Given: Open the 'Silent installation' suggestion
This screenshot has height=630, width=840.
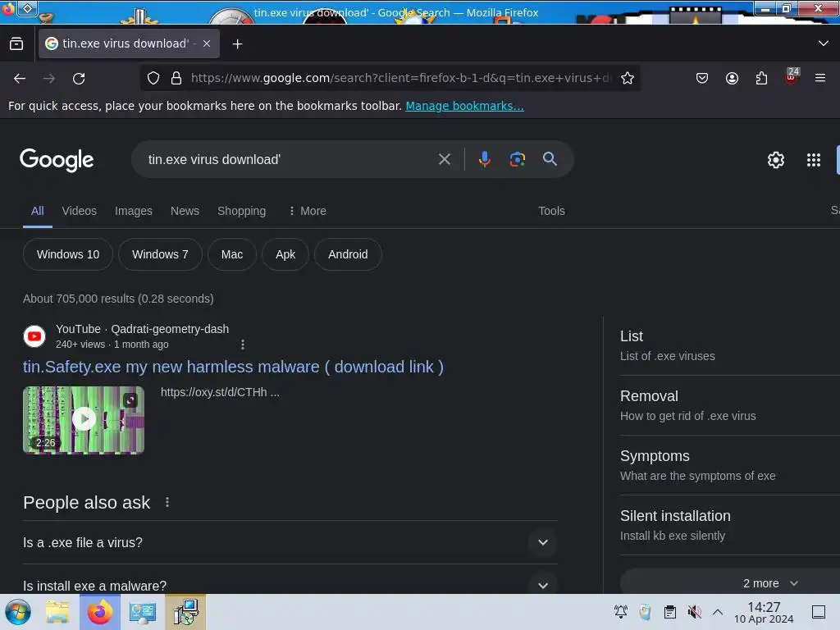Looking at the screenshot, I should (729, 526).
